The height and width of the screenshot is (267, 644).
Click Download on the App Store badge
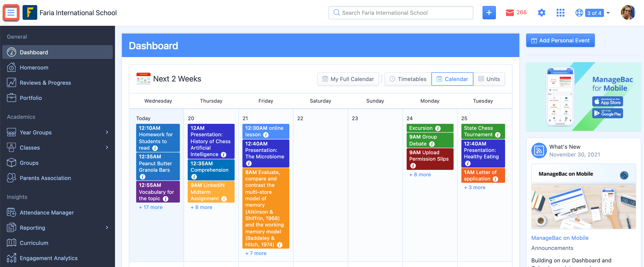[607, 101]
